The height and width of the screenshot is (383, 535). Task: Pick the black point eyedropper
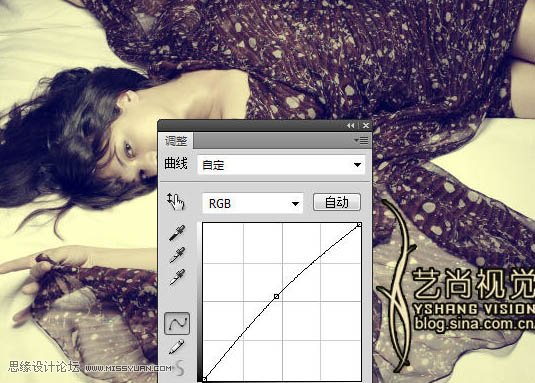pos(177,232)
